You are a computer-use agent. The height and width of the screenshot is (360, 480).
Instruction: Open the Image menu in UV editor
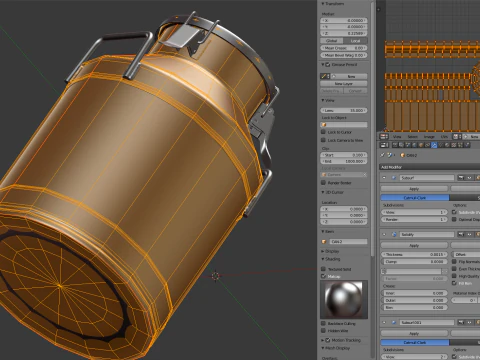pos(429,137)
